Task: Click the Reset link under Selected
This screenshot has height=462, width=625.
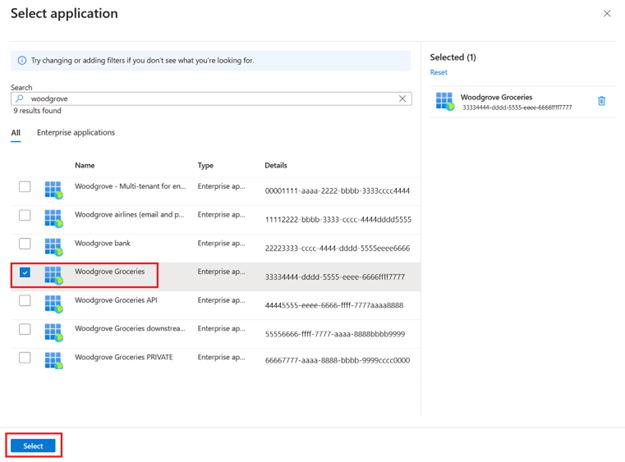Action: click(438, 73)
